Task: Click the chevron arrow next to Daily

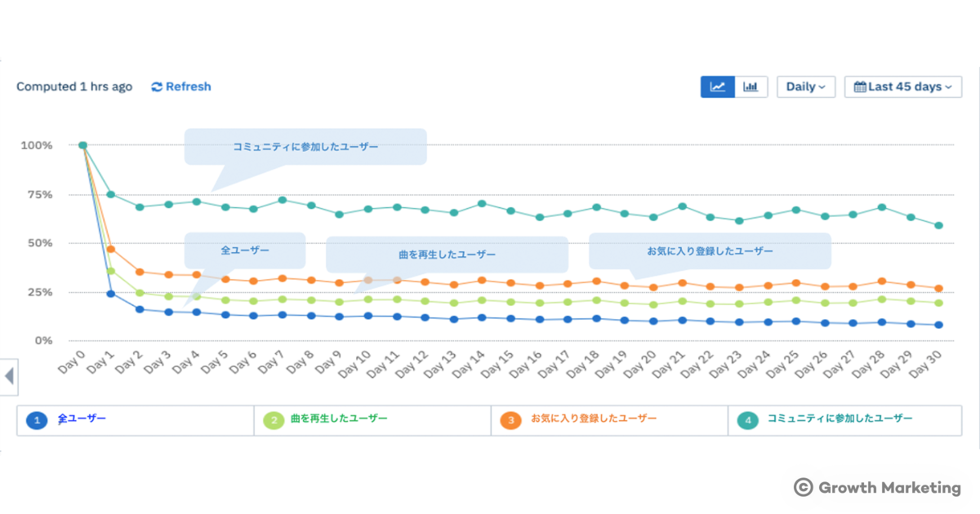Action: 822,87
